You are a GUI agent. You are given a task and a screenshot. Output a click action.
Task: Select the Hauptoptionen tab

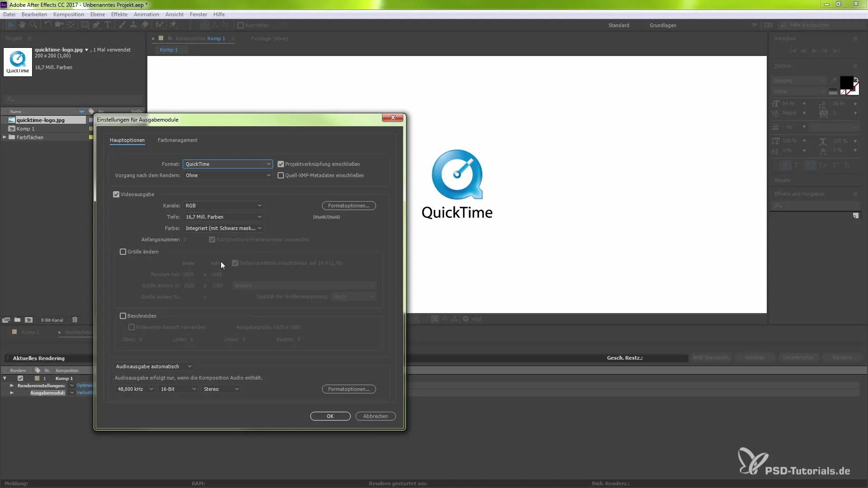127,140
